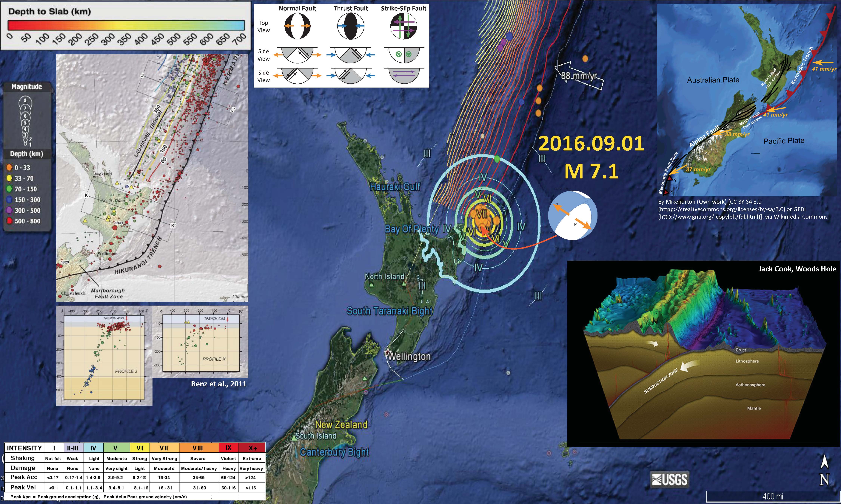Click the Strike-Slip Fault top-view beach ball
The height and width of the screenshot is (504, 841).
click(x=403, y=26)
